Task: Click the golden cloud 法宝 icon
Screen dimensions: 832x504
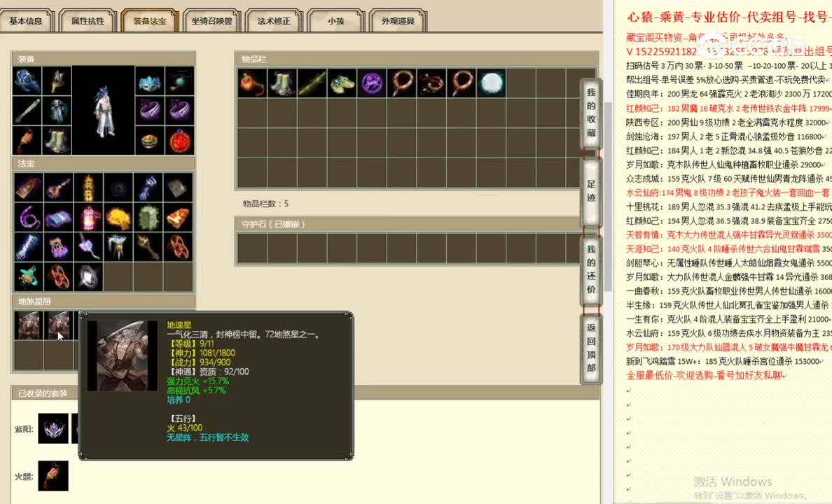Action: click(x=118, y=217)
